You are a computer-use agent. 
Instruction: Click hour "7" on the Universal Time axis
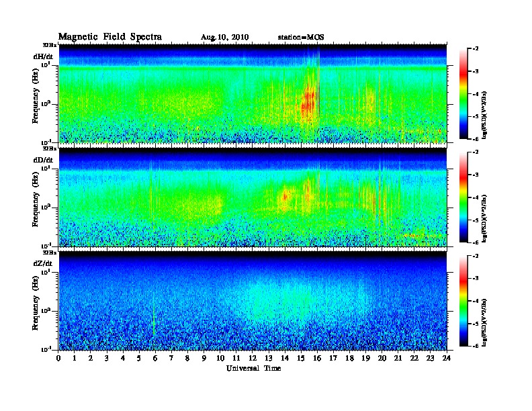tap(171, 358)
